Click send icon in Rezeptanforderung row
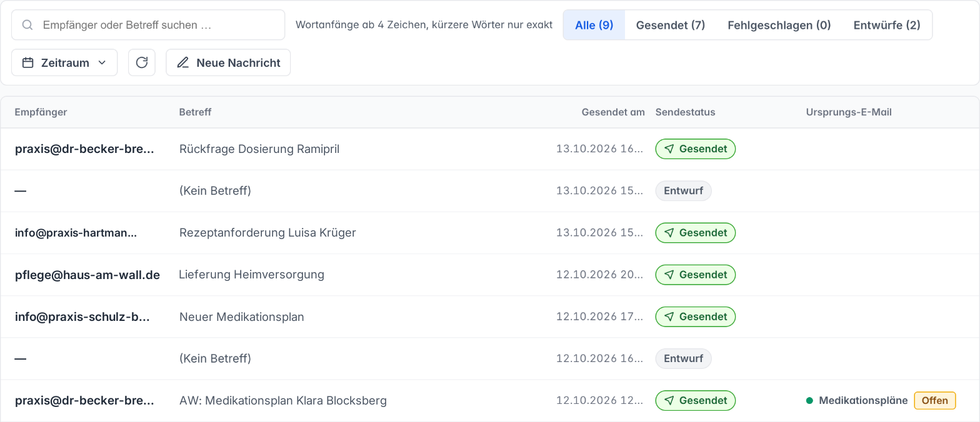Viewport: 980px width, 422px height. click(669, 233)
